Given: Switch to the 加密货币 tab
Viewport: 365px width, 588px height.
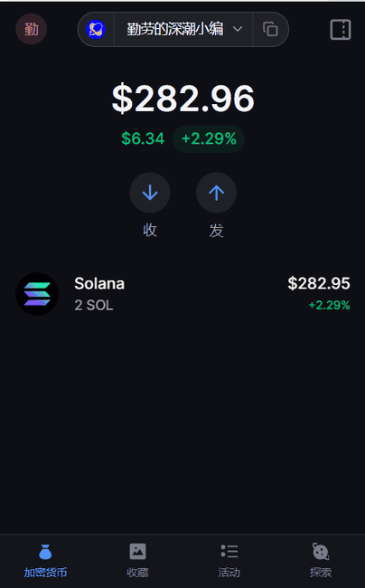Looking at the screenshot, I should 46,560.
